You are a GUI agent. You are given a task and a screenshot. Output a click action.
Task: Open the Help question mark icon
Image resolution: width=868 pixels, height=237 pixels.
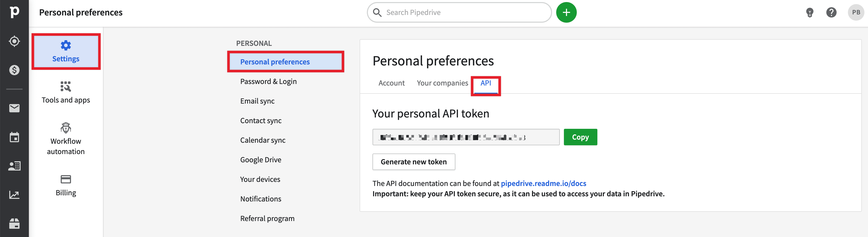pos(832,12)
